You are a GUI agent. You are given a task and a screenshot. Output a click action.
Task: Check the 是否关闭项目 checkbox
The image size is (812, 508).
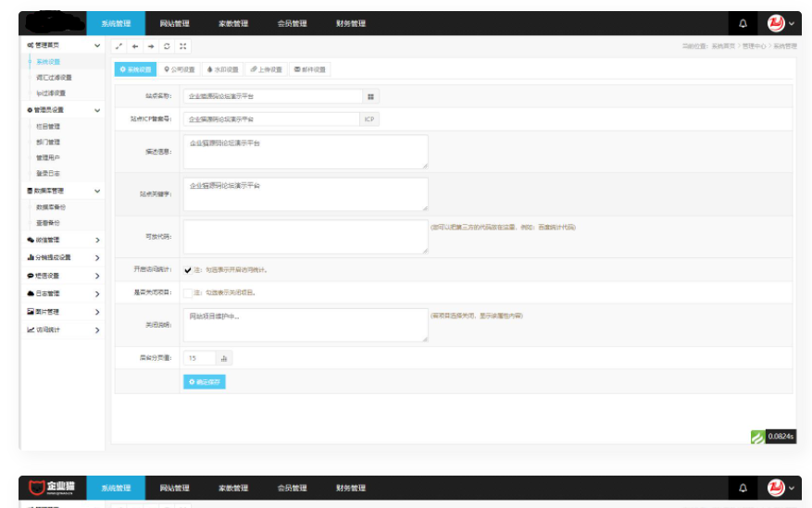click(x=188, y=292)
